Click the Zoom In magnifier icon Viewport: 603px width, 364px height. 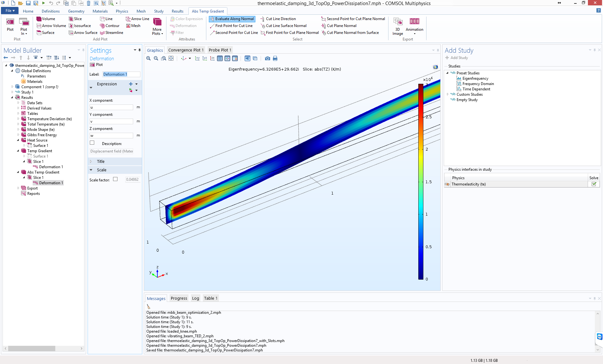click(x=149, y=58)
